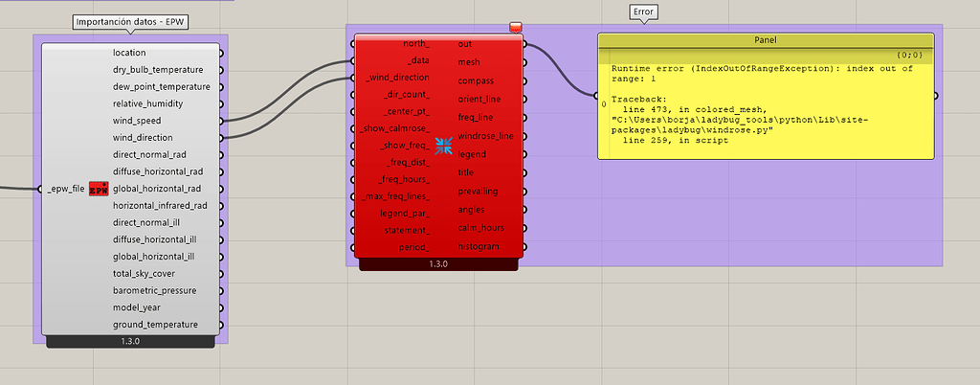Click the yellow Panel title bar
Screen dimensions: 980x385
[765, 40]
